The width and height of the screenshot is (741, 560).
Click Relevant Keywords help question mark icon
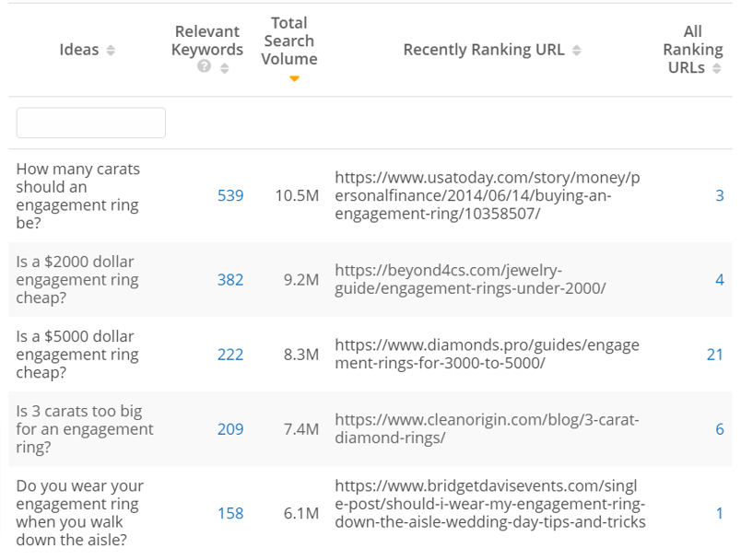pos(205,66)
